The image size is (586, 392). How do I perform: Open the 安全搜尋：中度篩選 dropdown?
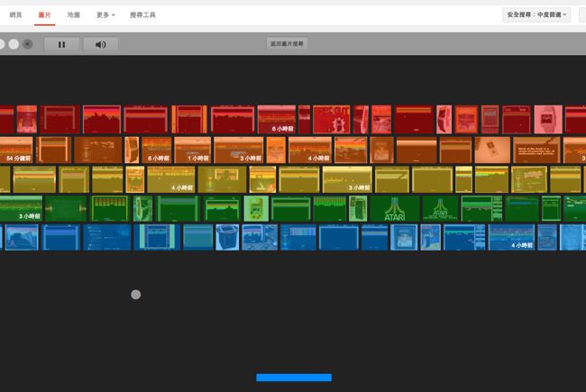pos(536,14)
